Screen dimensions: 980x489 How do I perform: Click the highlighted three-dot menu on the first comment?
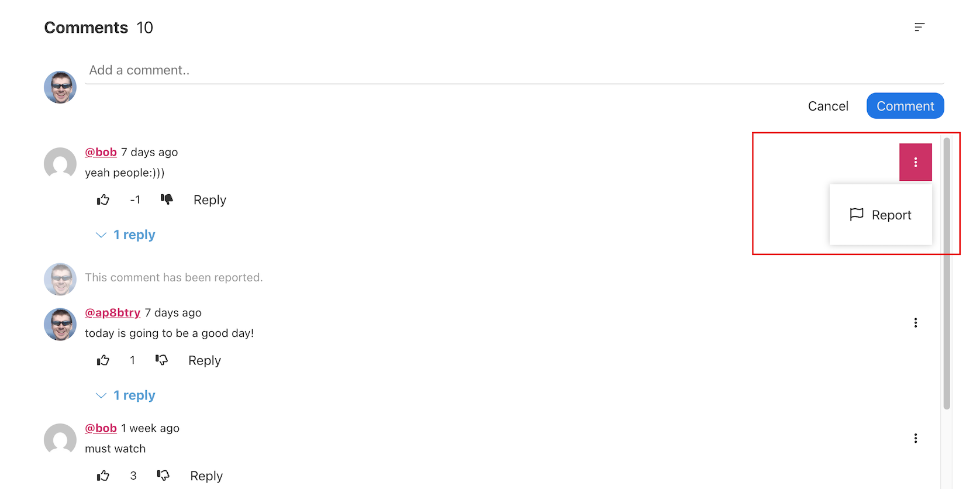click(915, 163)
